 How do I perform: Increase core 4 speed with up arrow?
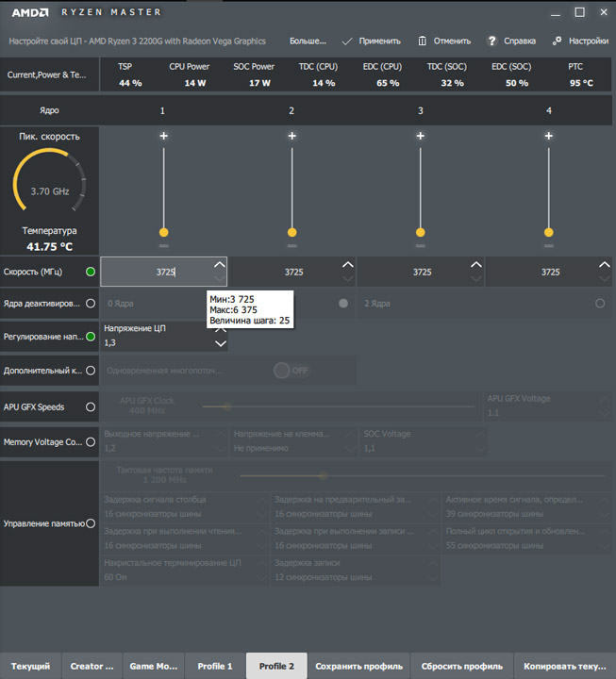click(x=604, y=266)
